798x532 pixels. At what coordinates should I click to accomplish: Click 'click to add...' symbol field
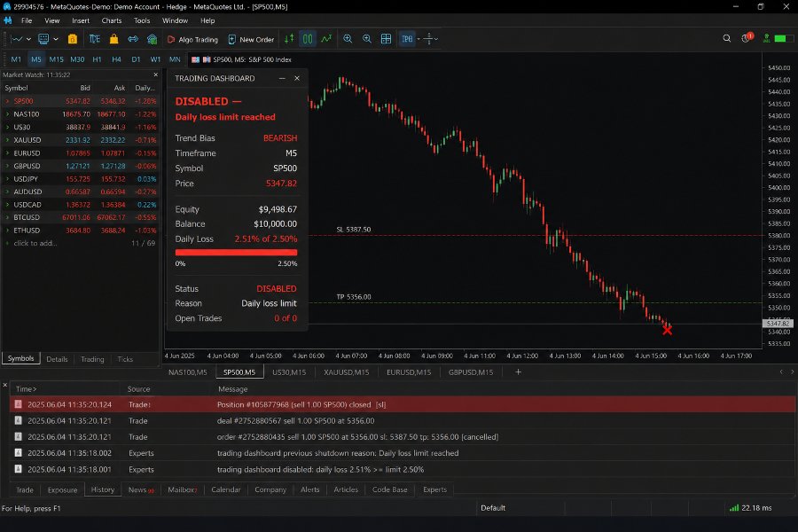pyautogui.click(x=35, y=243)
